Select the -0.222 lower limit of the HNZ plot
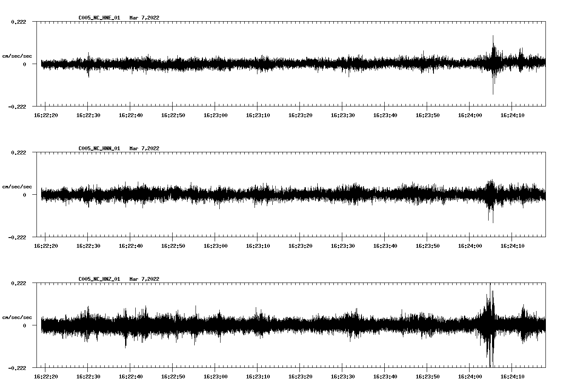This screenshot has width=576, height=392. tap(17, 368)
